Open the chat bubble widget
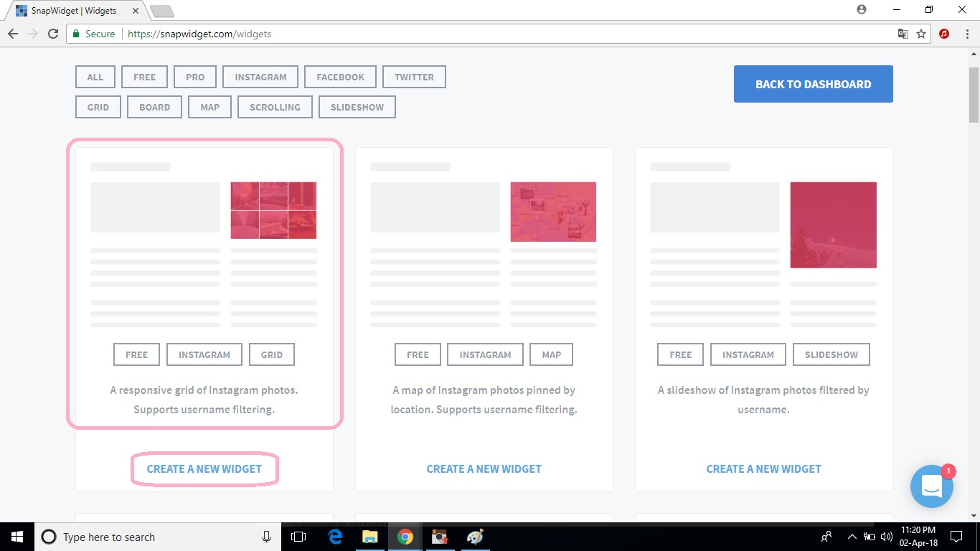The image size is (980, 551). (x=931, y=486)
